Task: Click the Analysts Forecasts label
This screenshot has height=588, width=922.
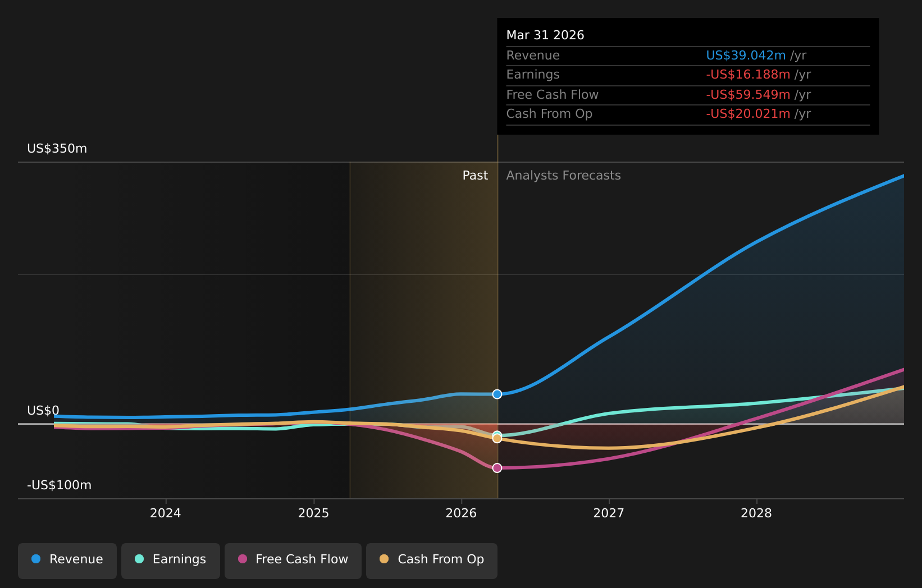Action: tap(564, 176)
